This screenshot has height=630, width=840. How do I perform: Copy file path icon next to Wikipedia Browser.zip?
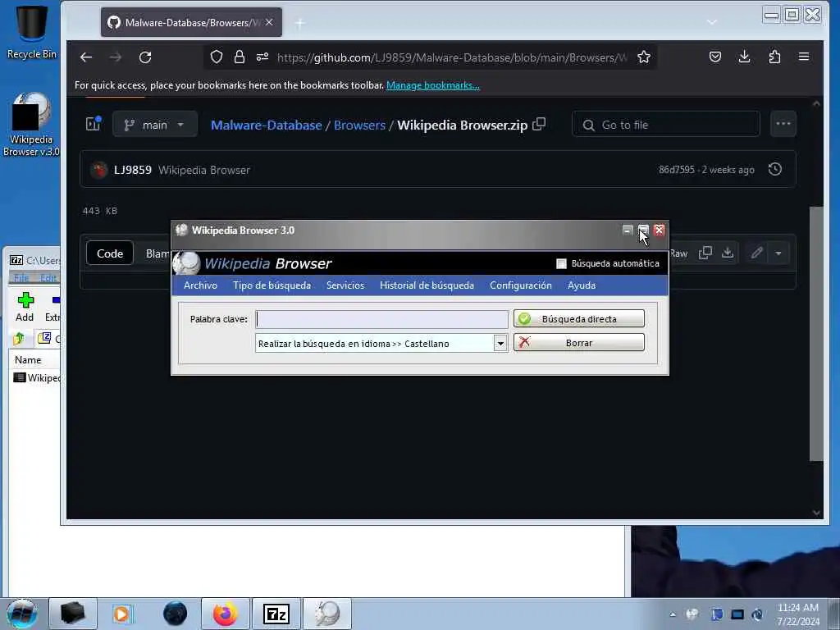tap(539, 125)
